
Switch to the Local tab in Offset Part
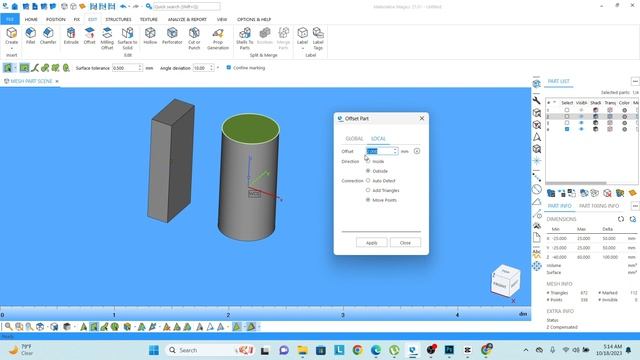(x=378, y=139)
